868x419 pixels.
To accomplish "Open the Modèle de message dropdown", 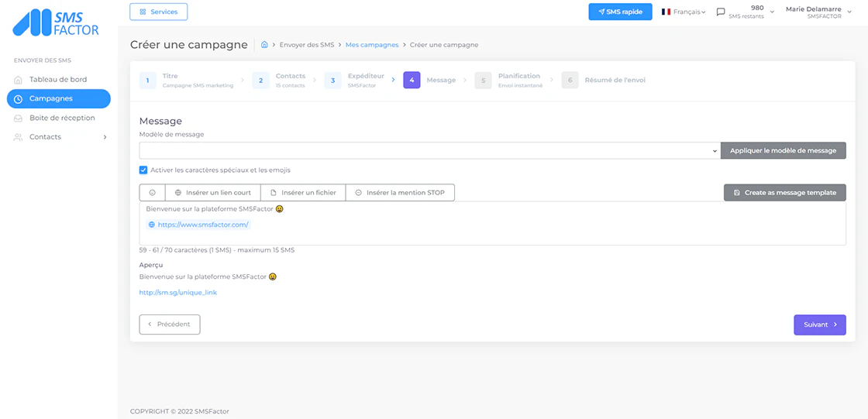I will (429, 150).
